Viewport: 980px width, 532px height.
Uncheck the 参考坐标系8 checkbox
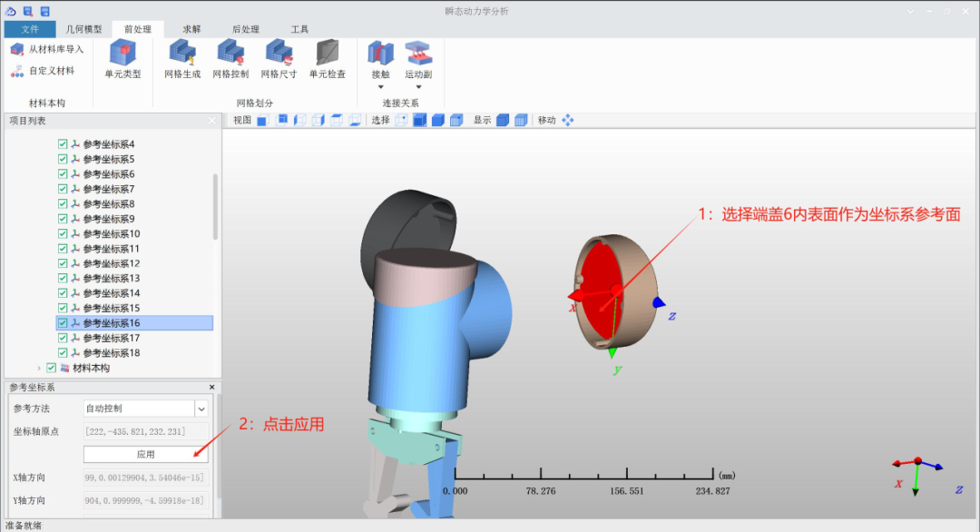click(63, 203)
